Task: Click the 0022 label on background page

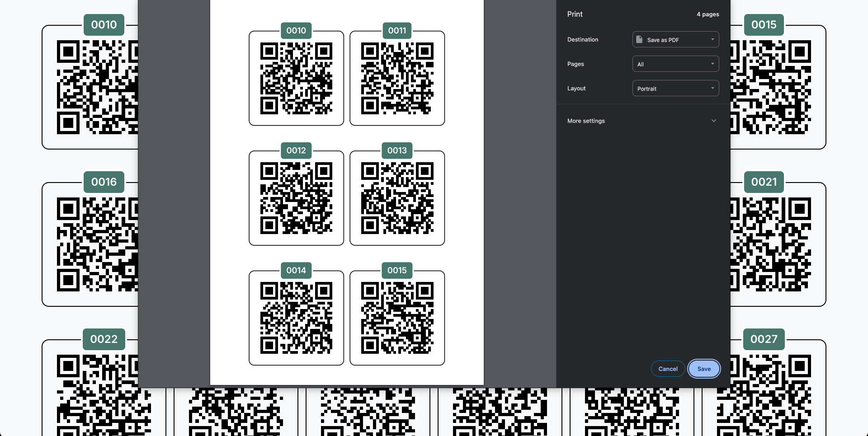Action: (104, 339)
